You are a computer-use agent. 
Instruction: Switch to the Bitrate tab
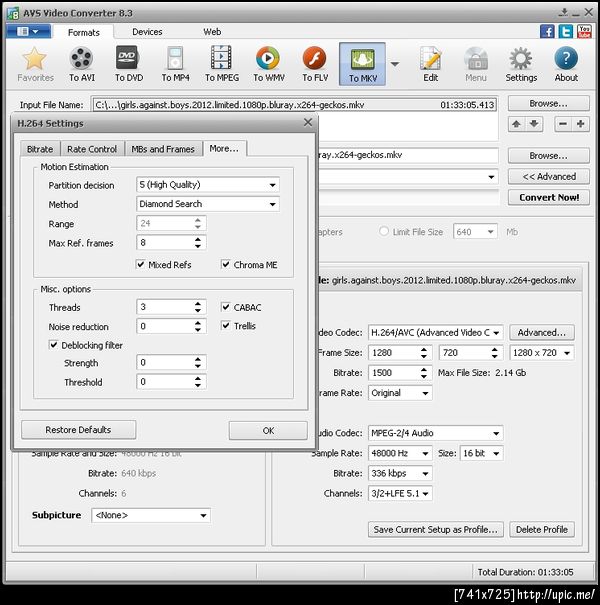pos(40,149)
